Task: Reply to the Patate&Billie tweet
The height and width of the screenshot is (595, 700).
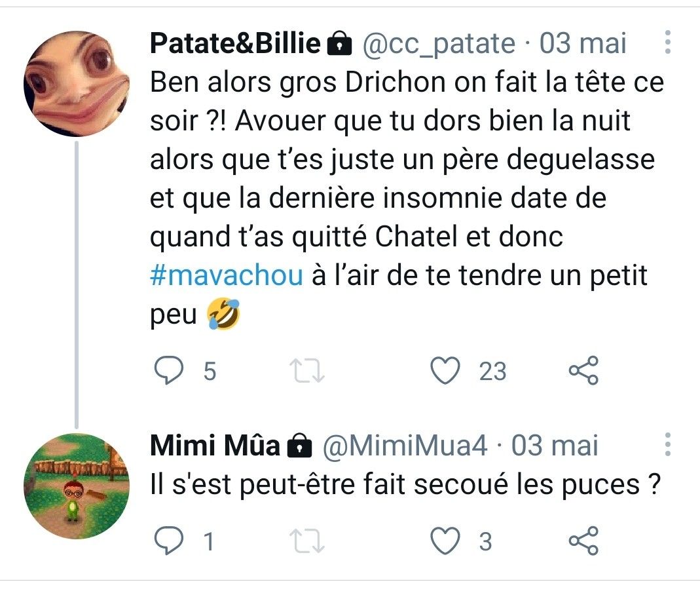Action: (169, 372)
